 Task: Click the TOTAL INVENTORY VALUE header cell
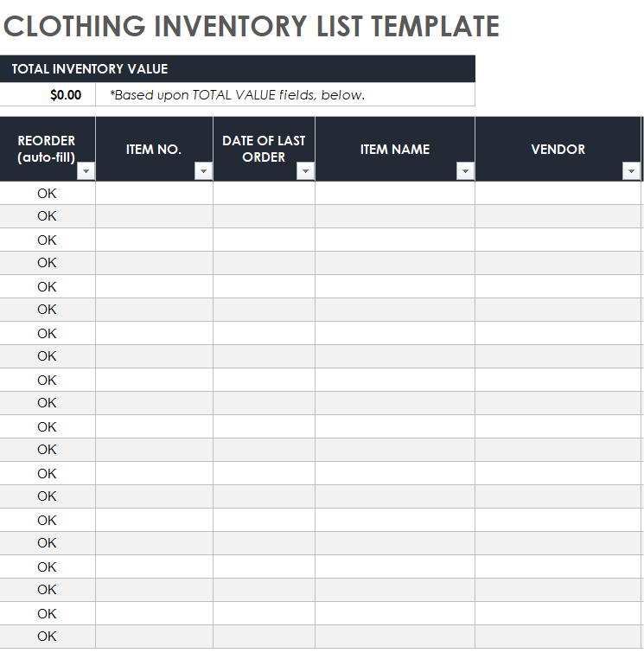point(237,68)
